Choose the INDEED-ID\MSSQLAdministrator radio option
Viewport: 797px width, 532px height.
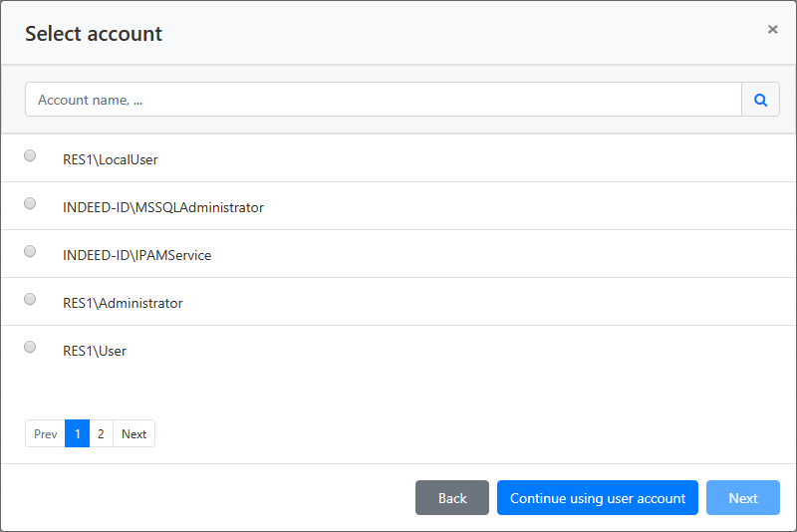pos(30,203)
